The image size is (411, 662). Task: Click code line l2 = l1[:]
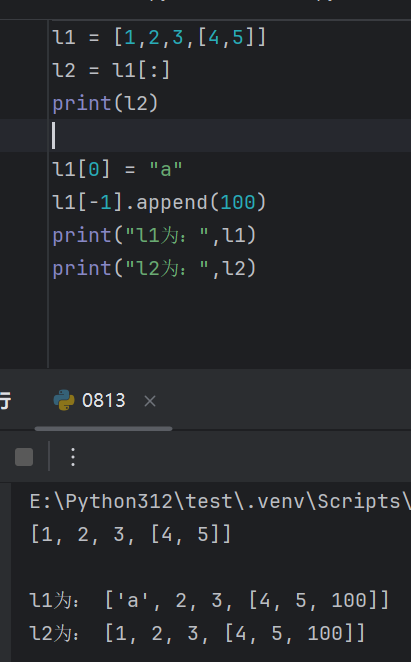click(x=111, y=70)
